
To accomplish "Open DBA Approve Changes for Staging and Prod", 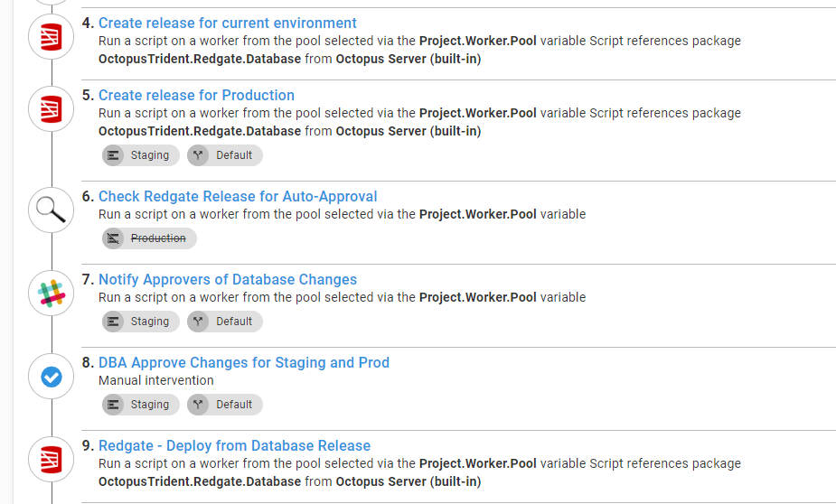I will tap(244, 363).
